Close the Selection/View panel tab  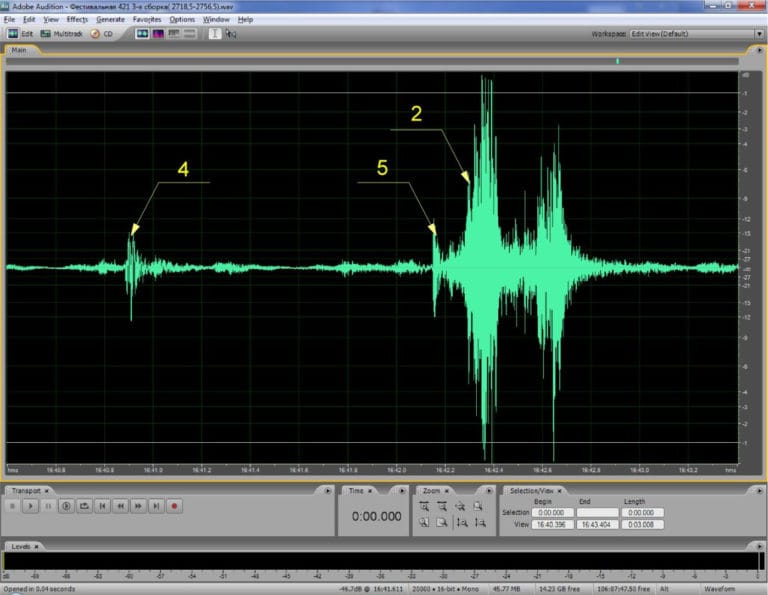point(559,491)
